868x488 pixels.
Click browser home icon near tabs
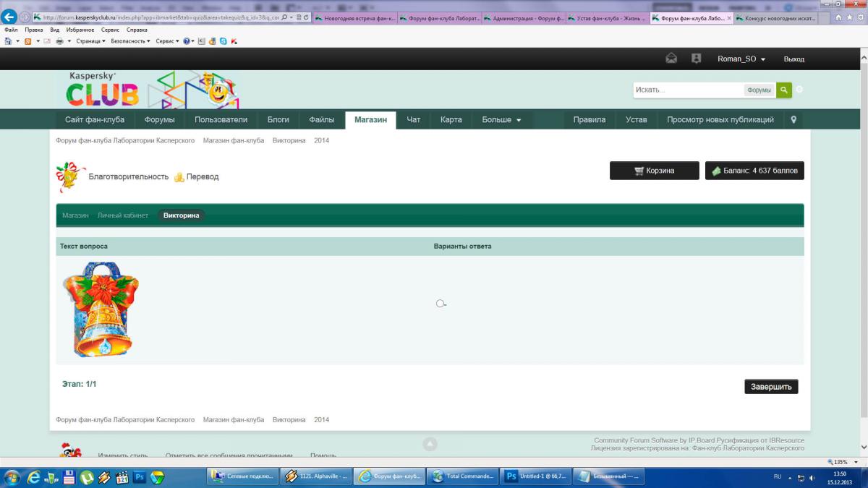click(838, 17)
